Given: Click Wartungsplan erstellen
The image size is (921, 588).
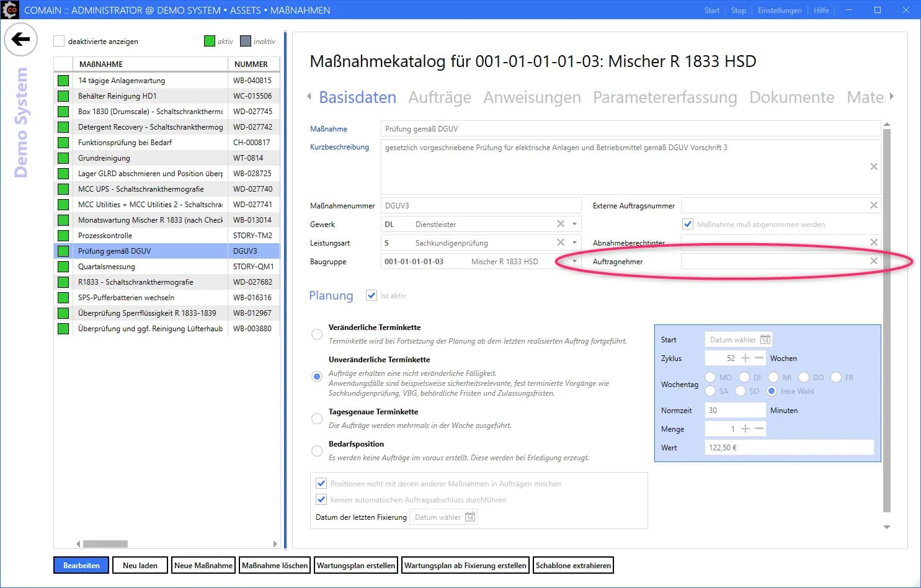Looking at the screenshot, I should (x=355, y=565).
